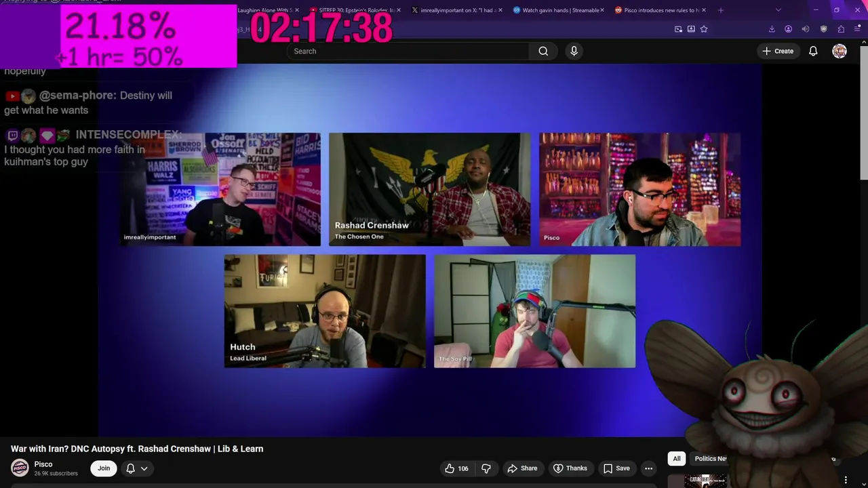
Task: Open the Thanks donation button
Action: pyautogui.click(x=570, y=468)
